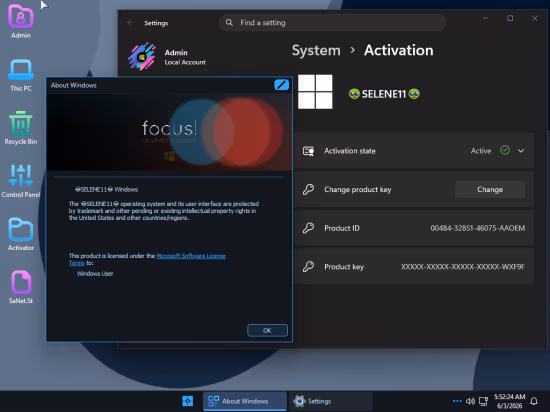550x412 pixels.
Task: Switch to About Windows taskbar item
Action: (x=245, y=401)
